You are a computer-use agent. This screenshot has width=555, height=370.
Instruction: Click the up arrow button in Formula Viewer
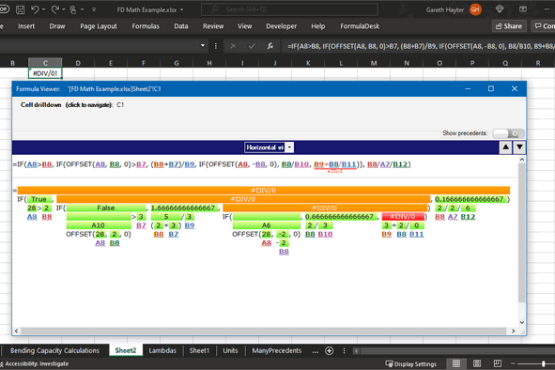[x=505, y=147]
